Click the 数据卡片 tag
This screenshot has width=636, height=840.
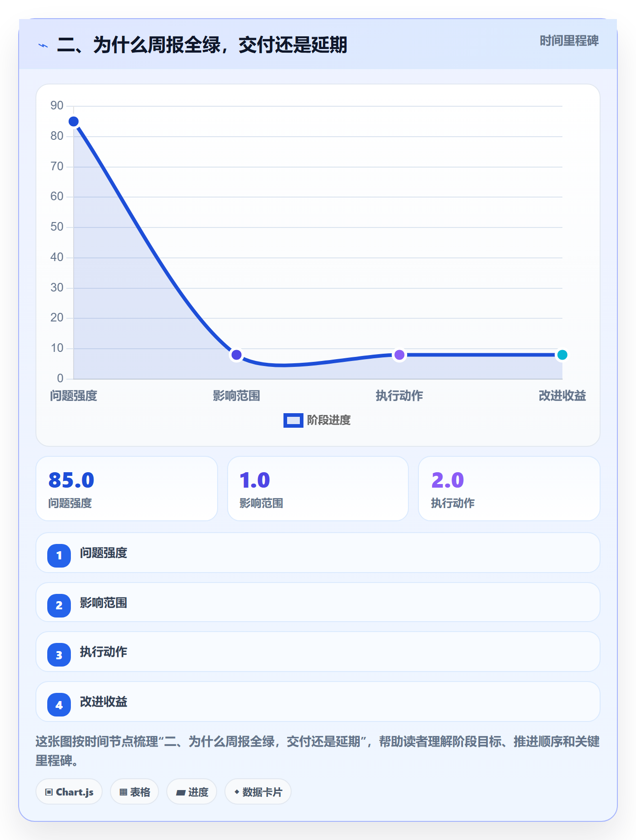click(x=258, y=792)
